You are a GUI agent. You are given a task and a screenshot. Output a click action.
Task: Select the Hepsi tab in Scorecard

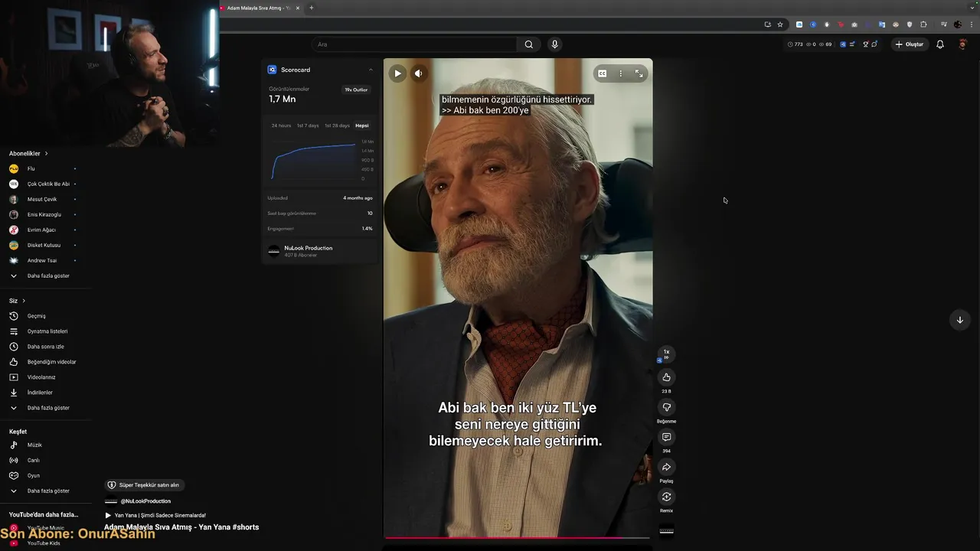click(x=362, y=126)
